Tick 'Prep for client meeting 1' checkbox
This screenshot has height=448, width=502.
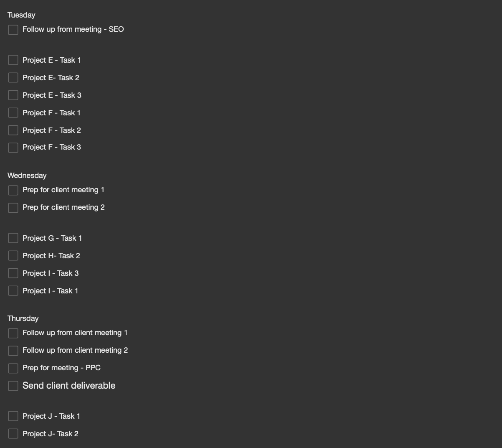[13, 190]
